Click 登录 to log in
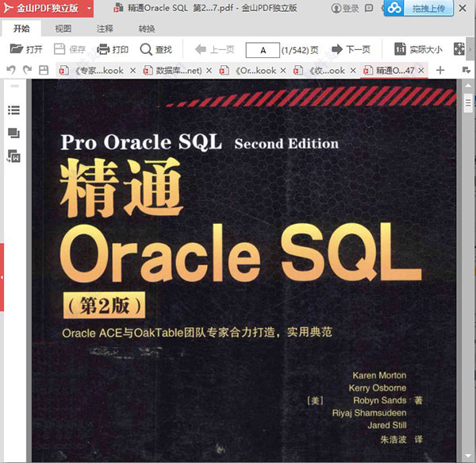 point(345,8)
